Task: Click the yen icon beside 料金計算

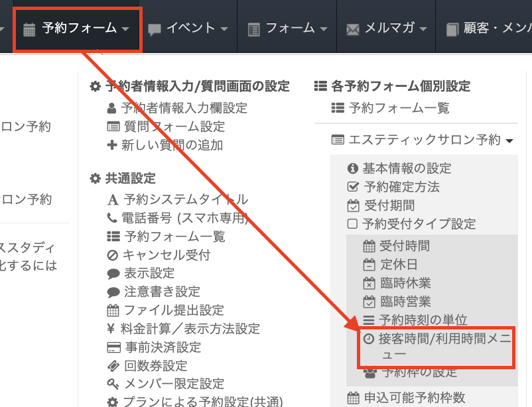Action: pos(111,329)
